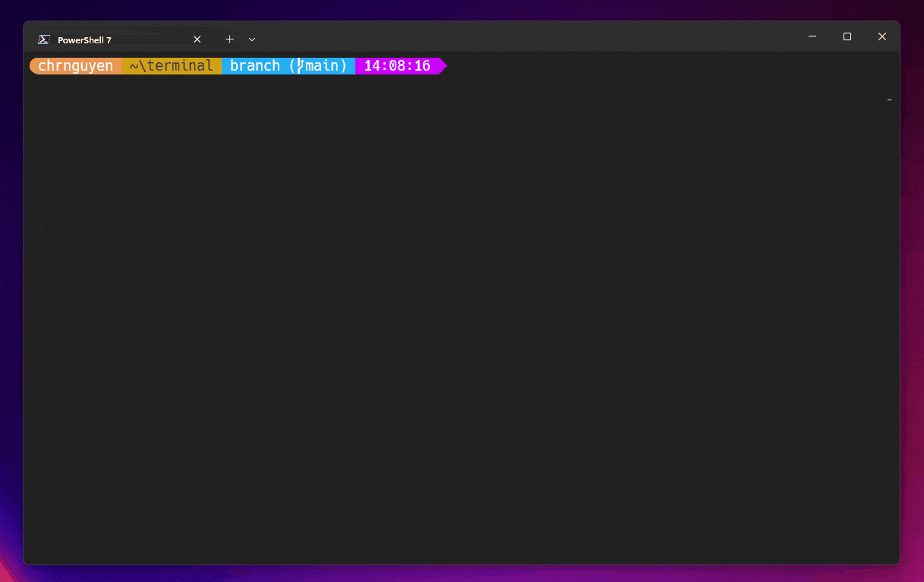Click the ~\terminal path prompt segment
Screen dimensions: 924x582
172,66
